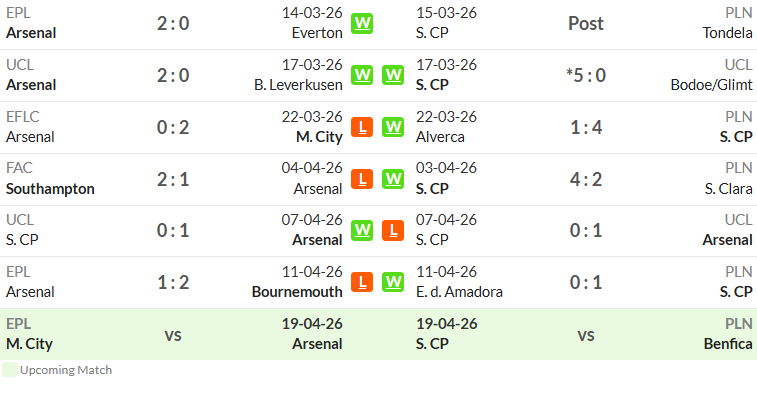Select the EFLC competition label
Image resolution: width=757 pixels, height=393 pixels.
(23, 117)
